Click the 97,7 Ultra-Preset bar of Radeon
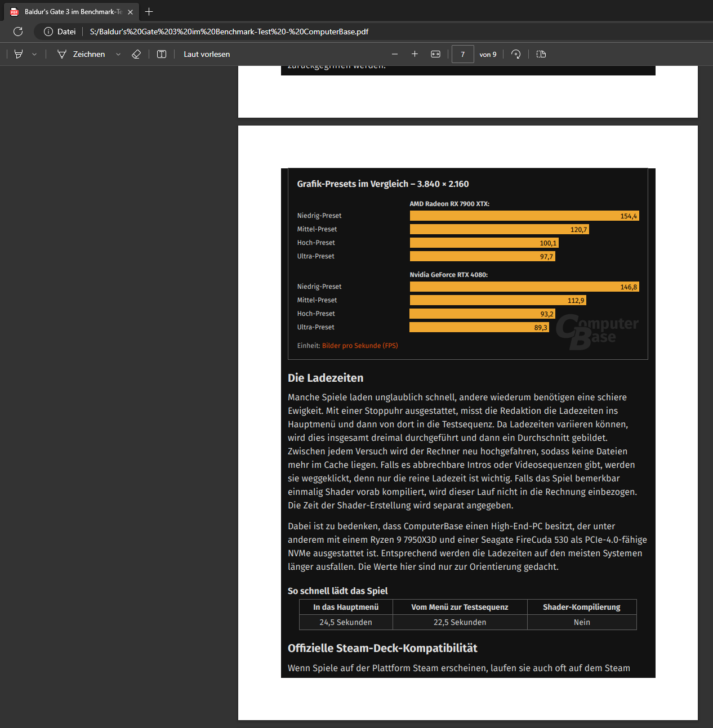The width and height of the screenshot is (713, 728). click(483, 256)
